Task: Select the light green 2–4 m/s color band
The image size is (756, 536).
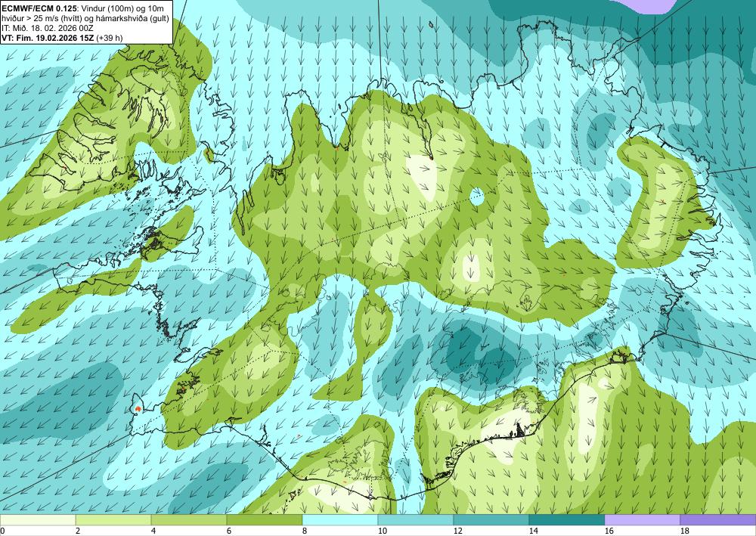Action: (x=113, y=520)
